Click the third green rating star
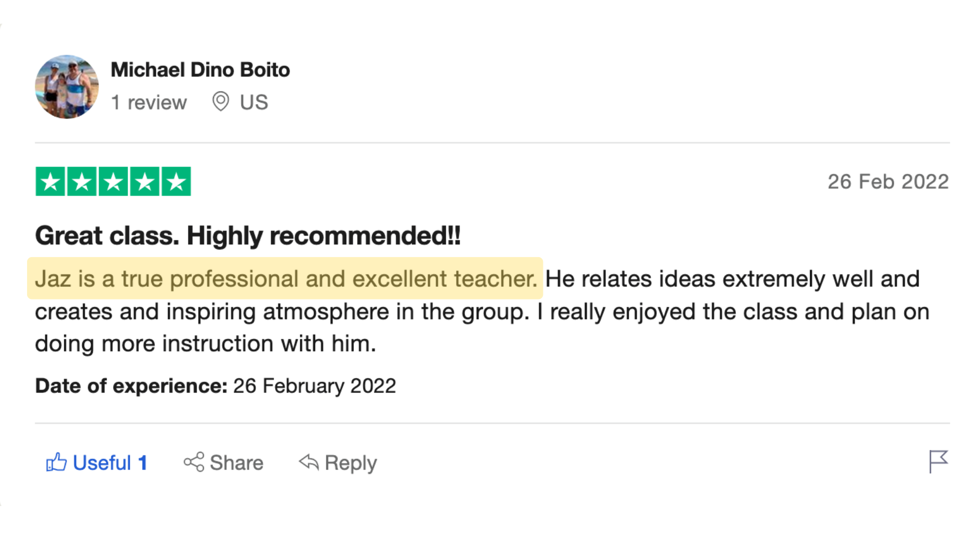This screenshot has width=980, height=552. 113,181
